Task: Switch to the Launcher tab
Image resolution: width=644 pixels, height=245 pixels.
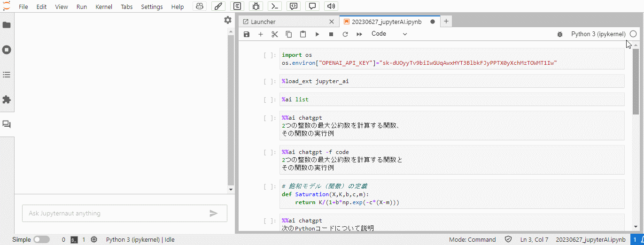Action: (263, 22)
